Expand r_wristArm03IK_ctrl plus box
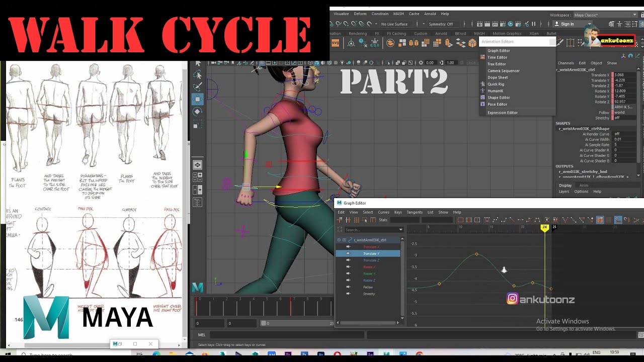Screen dimensions: 644x362 click(x=344, y=240)
